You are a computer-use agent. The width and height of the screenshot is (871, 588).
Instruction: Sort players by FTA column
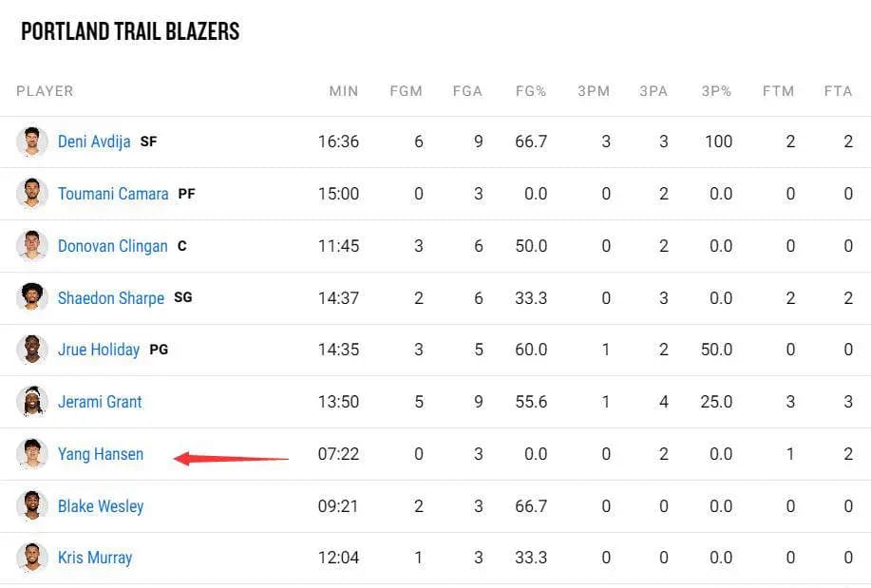(x=838, y=91)
